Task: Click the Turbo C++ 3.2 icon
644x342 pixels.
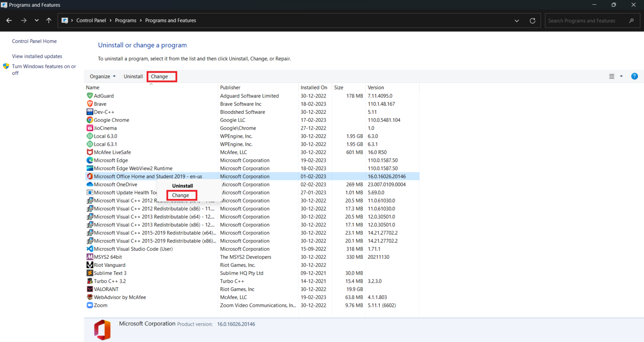Action: click(x=90, y=281)
